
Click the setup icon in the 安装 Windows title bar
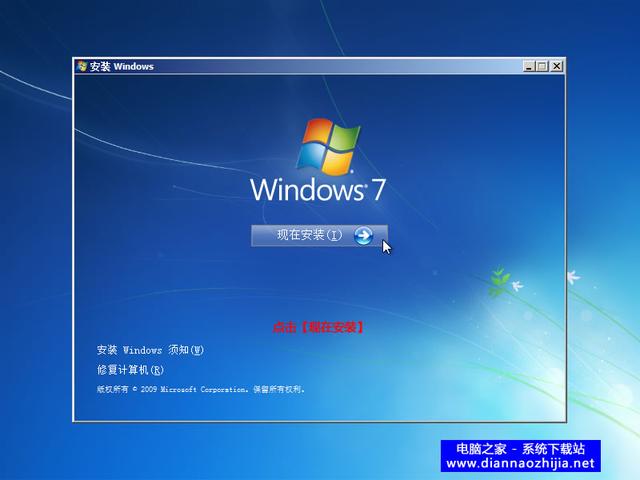82,66
